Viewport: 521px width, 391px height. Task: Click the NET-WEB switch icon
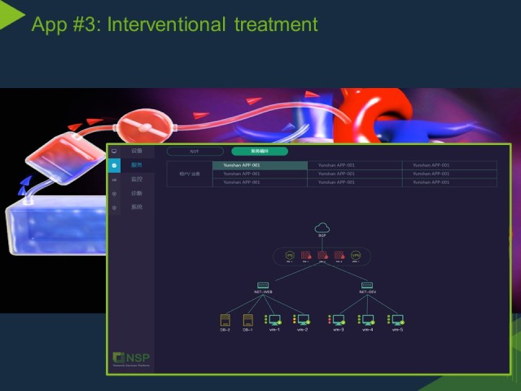[263, 285]
